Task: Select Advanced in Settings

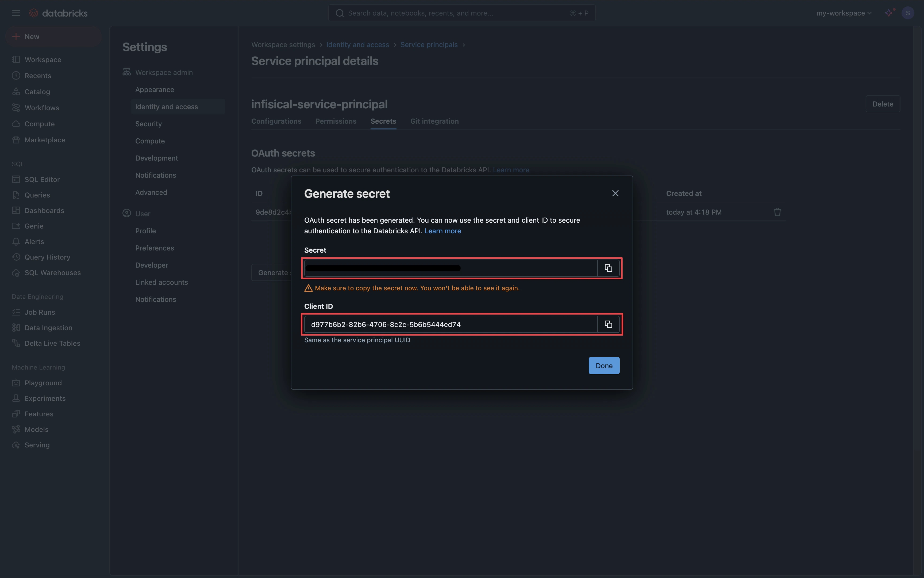Action: pyautogui.click(x=151, y=192)
